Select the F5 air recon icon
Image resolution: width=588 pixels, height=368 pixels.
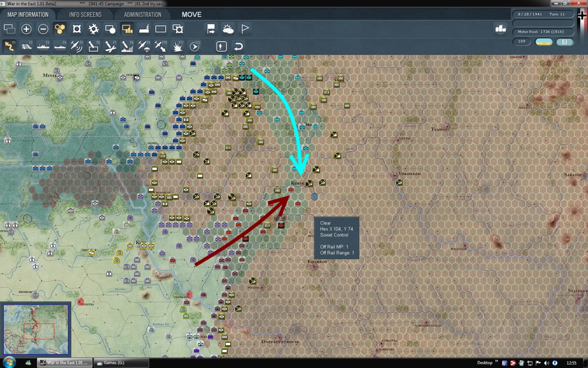[x=77, y=46]
